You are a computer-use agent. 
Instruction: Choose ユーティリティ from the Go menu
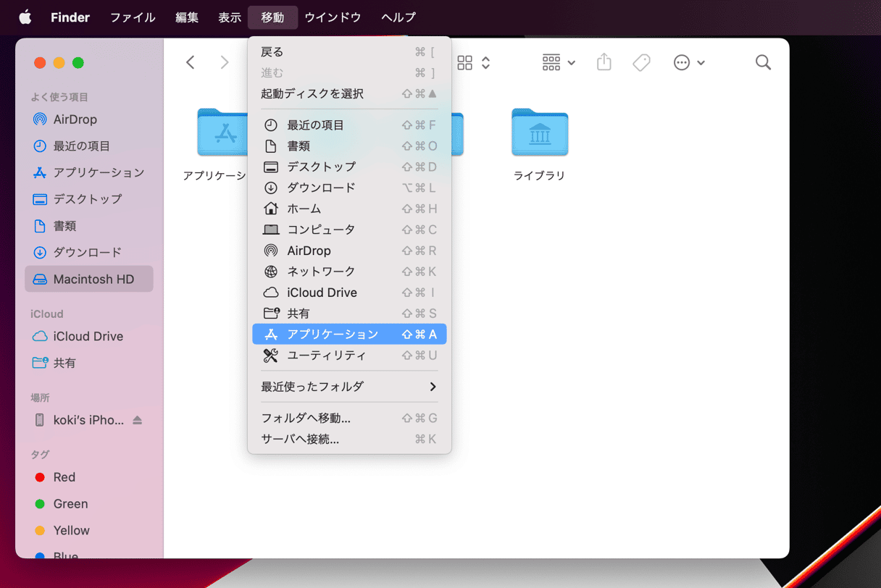pyautogui.click(x=349, y=356)
